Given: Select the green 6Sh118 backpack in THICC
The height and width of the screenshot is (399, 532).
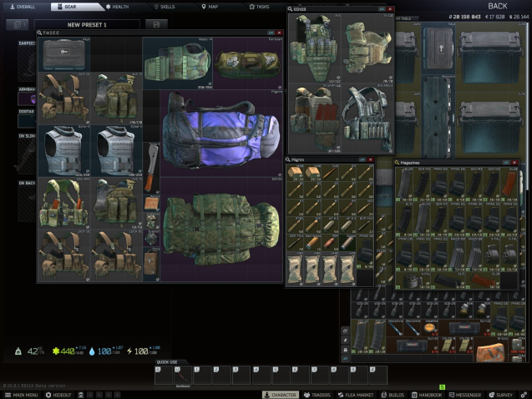Looking at the screenshot, I should 221,230.
